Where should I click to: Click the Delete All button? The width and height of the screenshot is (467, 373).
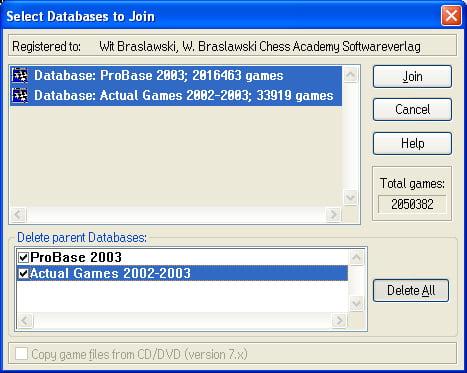[411, 290]
